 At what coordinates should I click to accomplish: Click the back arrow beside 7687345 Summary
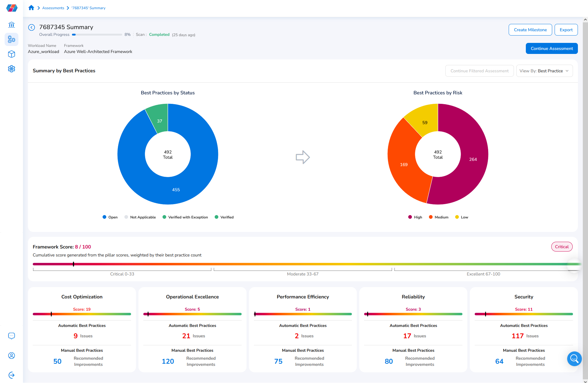point(32,27)
